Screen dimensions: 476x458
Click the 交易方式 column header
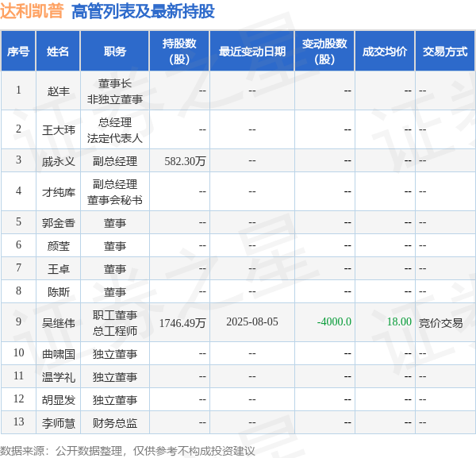tap(445, 51)
